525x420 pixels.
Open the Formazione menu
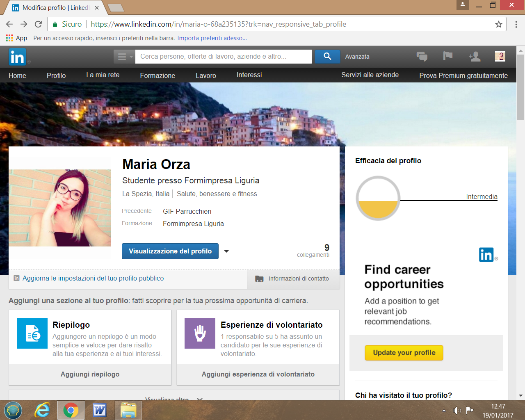pos(157,75)
